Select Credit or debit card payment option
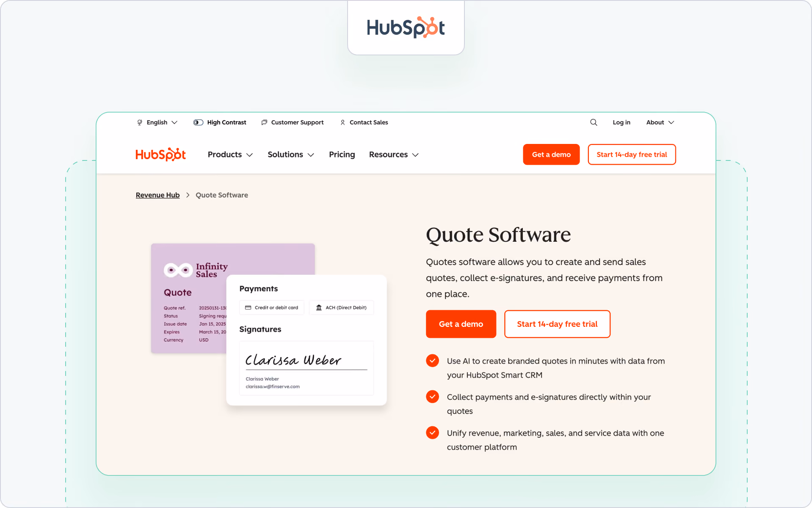Viewport: 812px width, 508px height. tap(272, 308)
